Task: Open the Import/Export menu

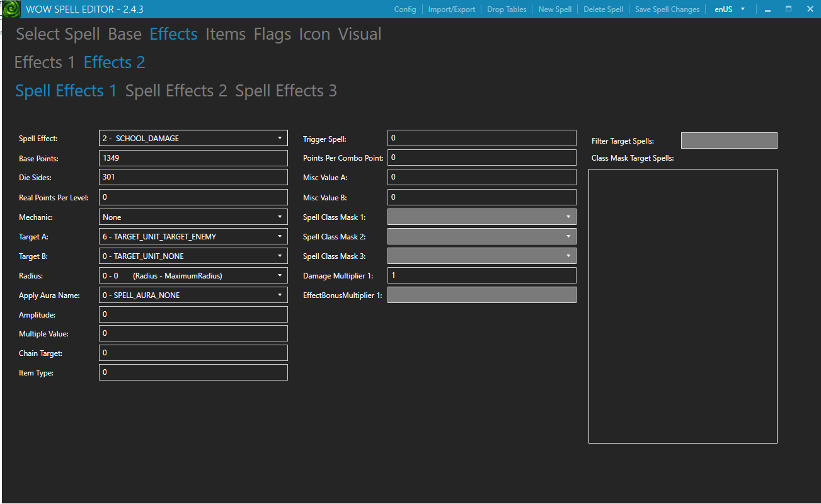Action: pos(451,9)
